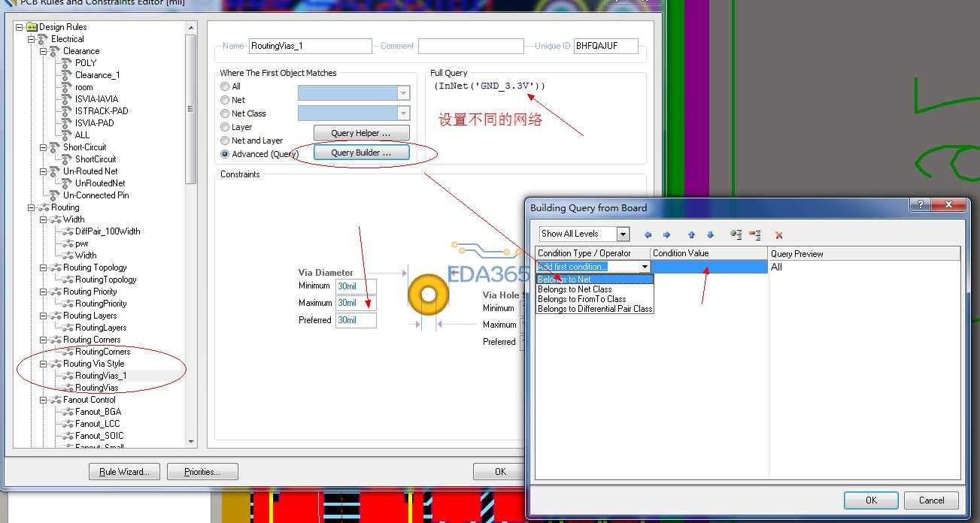
Task: Click the icon beside ISVIA-IAVIA rule
Action: (x=67, y=99)
